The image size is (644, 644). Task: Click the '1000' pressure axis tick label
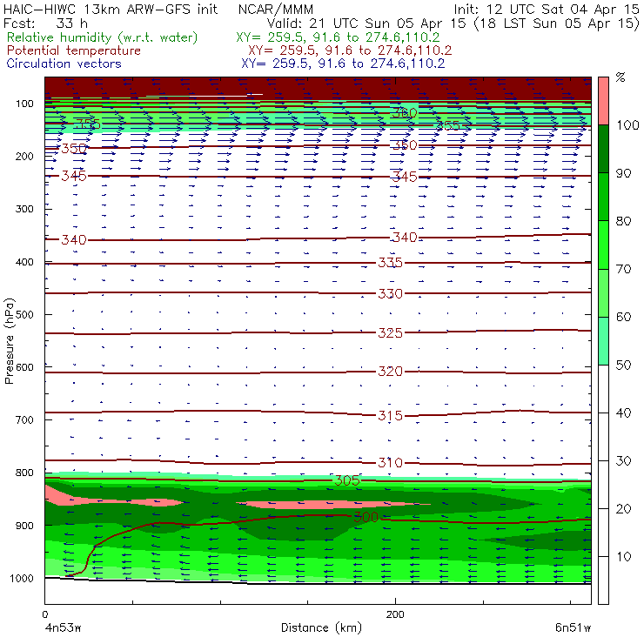pos(22,578)
